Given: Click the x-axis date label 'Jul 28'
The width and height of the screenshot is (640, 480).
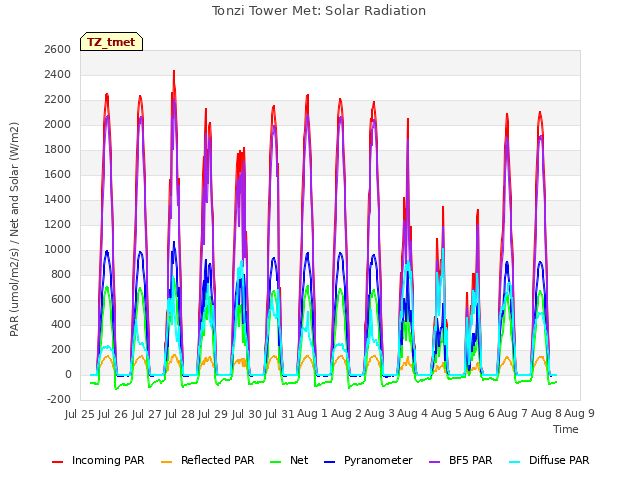Looking at the screenshot, I should click(x=179, y=414).
